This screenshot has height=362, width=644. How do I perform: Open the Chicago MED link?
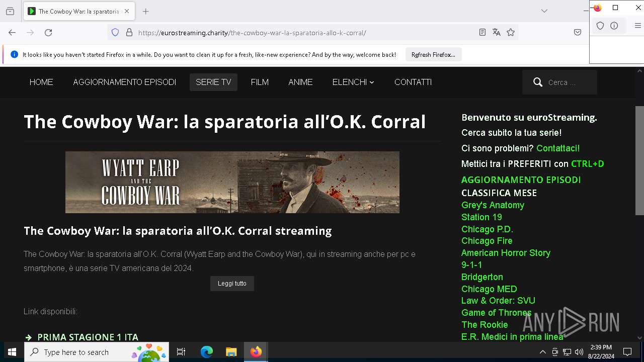489,289
